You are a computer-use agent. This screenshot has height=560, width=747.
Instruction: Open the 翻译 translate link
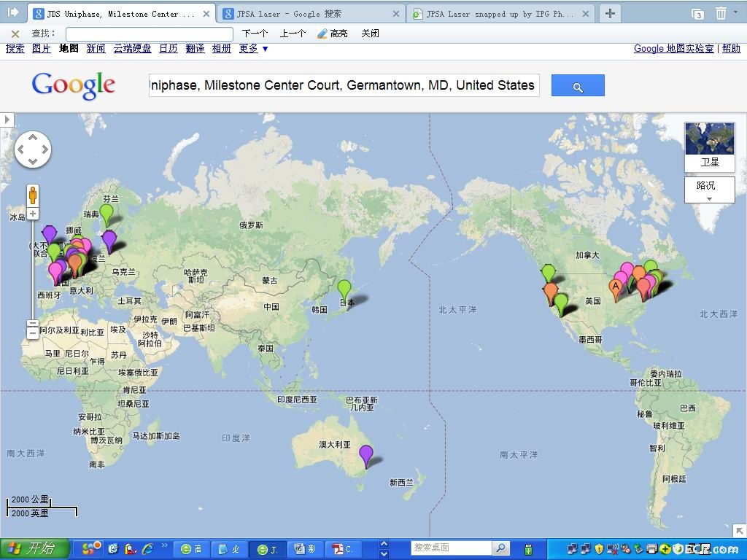[x=195, y=49]
